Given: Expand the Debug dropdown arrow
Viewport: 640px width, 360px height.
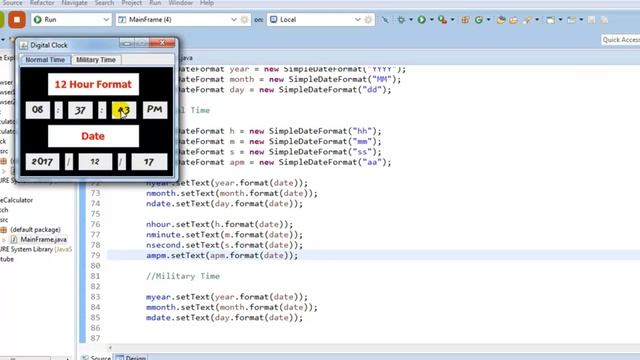Looking at the screenshot, I should pos(411,20).
